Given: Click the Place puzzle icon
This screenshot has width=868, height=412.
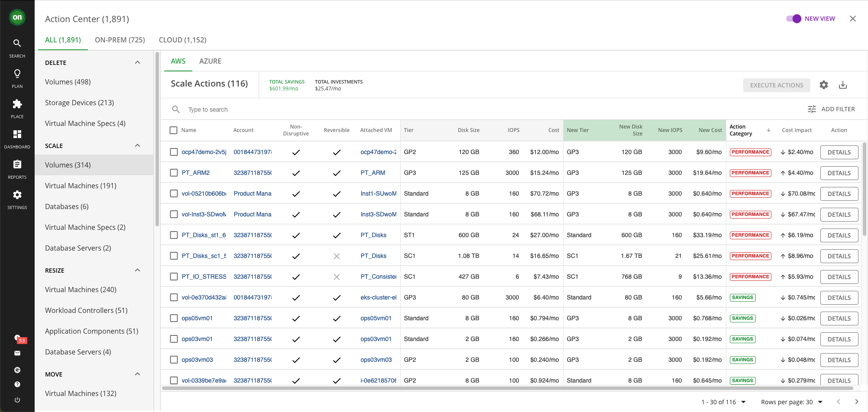Looking at the screenshot, I should (x=17, y=104).
